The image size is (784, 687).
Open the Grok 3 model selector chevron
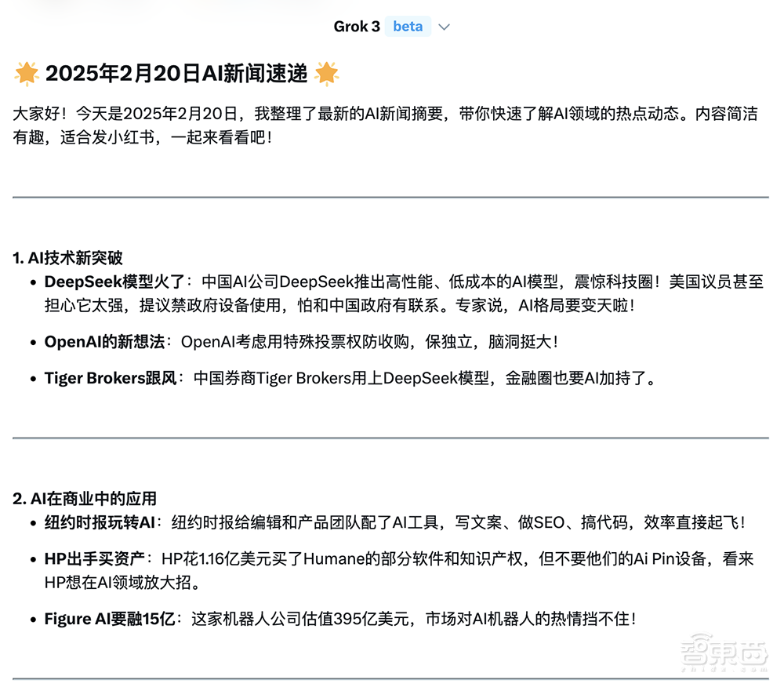pyautogui.click(x=444, y=26)
